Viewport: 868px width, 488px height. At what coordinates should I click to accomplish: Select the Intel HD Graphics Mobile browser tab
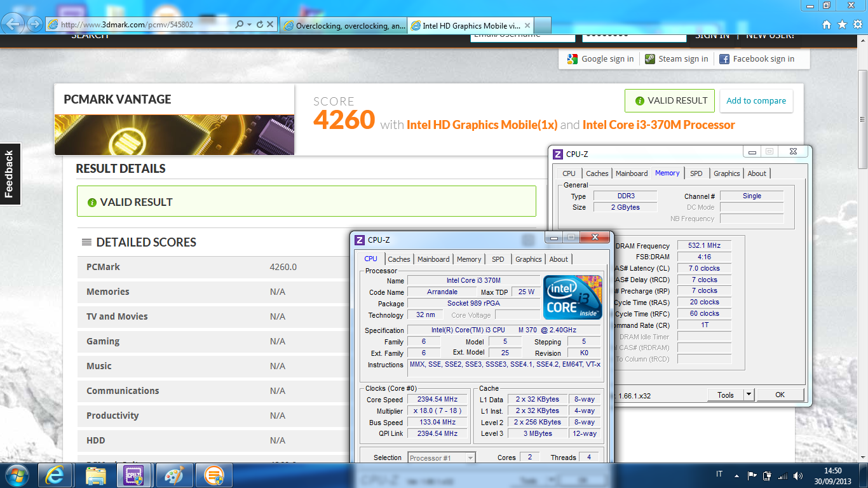[470, 26]
